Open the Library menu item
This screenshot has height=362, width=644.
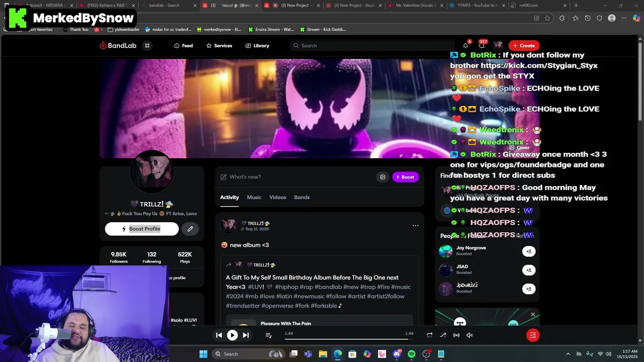pos(257,46)
